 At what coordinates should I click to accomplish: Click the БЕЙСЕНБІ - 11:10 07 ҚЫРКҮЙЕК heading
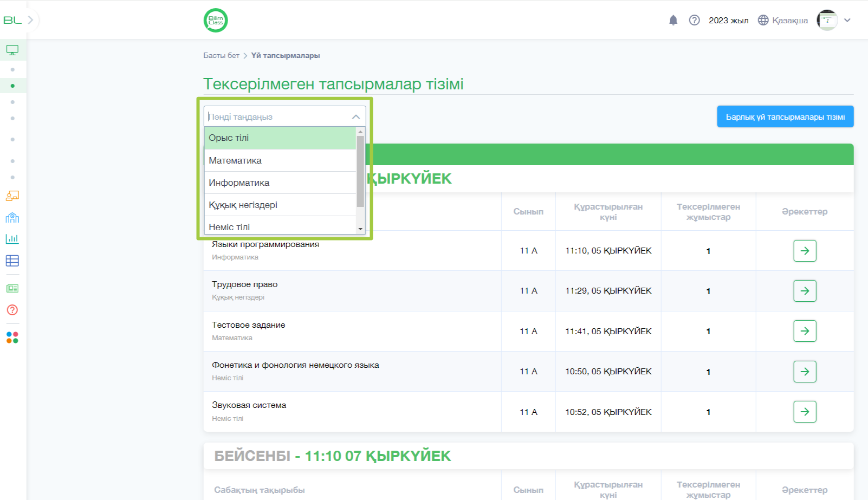coord(332,456)
